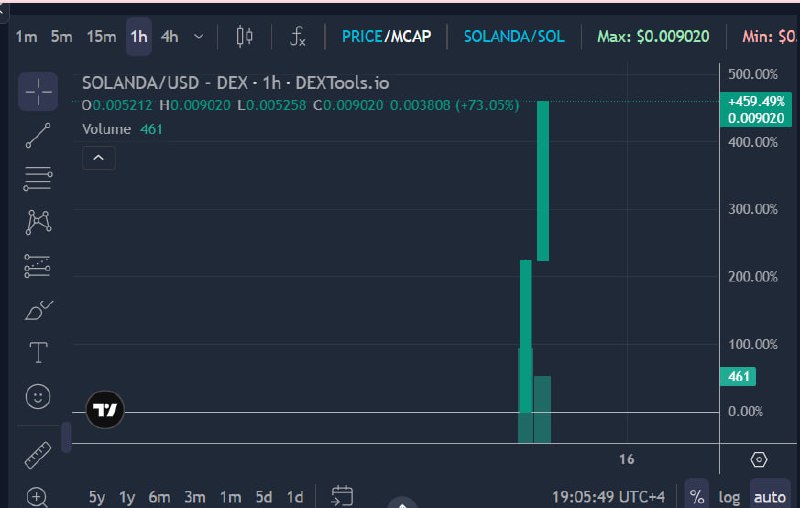This screenshot has width=800, height=508.
Task: Collapse the indicator legend arrow
Action: tap(98, 158)
